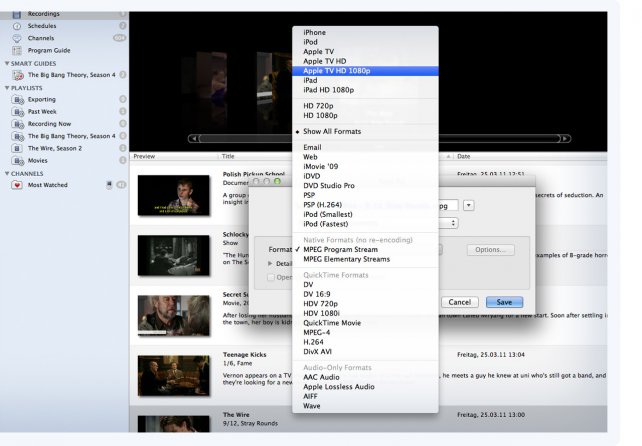Open the Movies playlist icon
Screen dimensions: 642x446
(18, 161)
